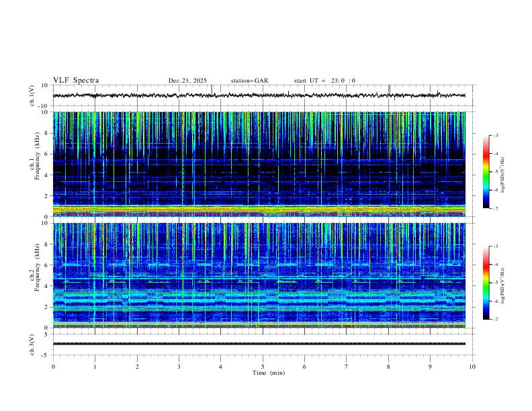The height and width of the screenshot is (411, 532).
Task: Click the date "Dec. 23, 2025"
Action: [x=187, y=81]
